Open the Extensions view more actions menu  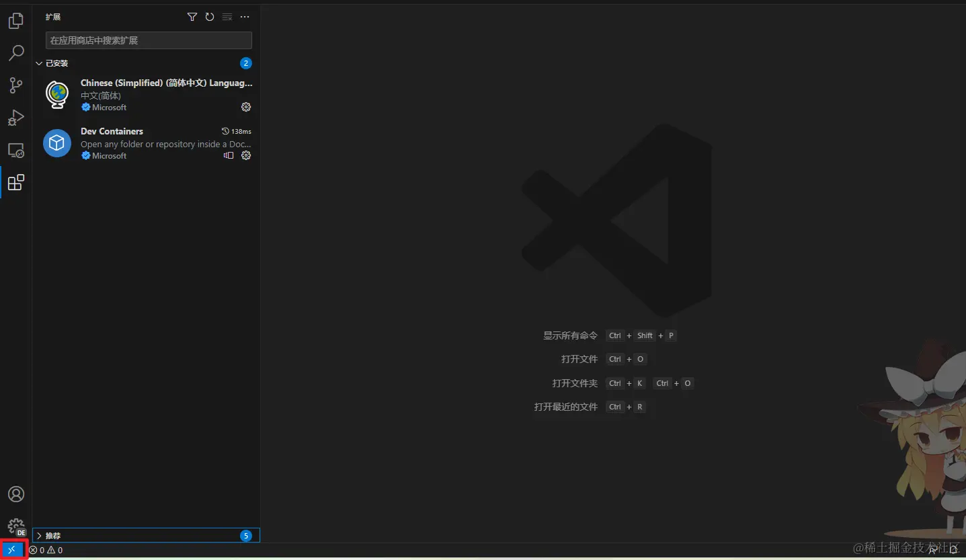point(245,17)
